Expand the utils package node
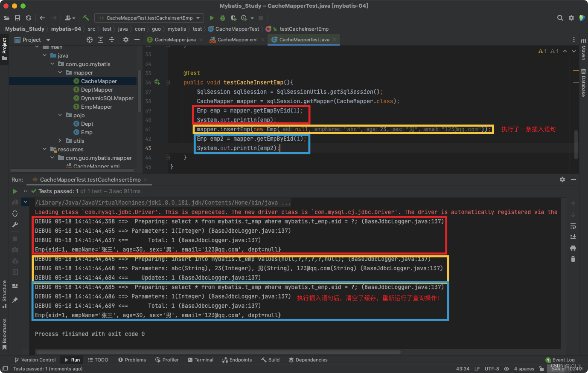Viewport: 588px width, 373px height. (x=60, y=141)
